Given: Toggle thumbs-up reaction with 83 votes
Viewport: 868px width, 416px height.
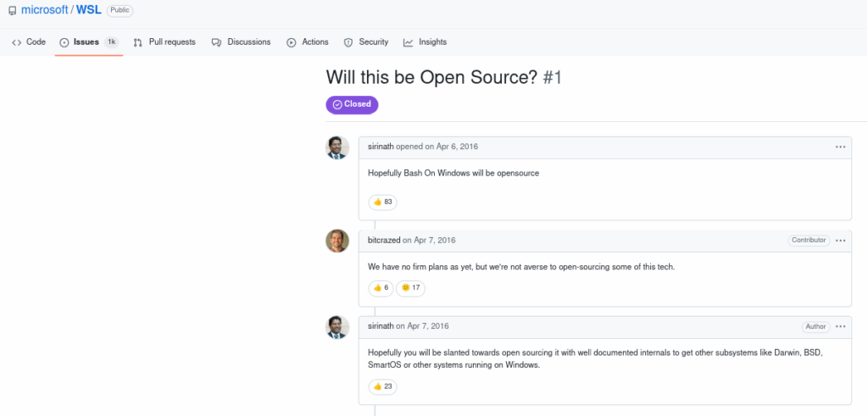Looking at the screenshot, I should pyautogui.click(x=382, y=202).
